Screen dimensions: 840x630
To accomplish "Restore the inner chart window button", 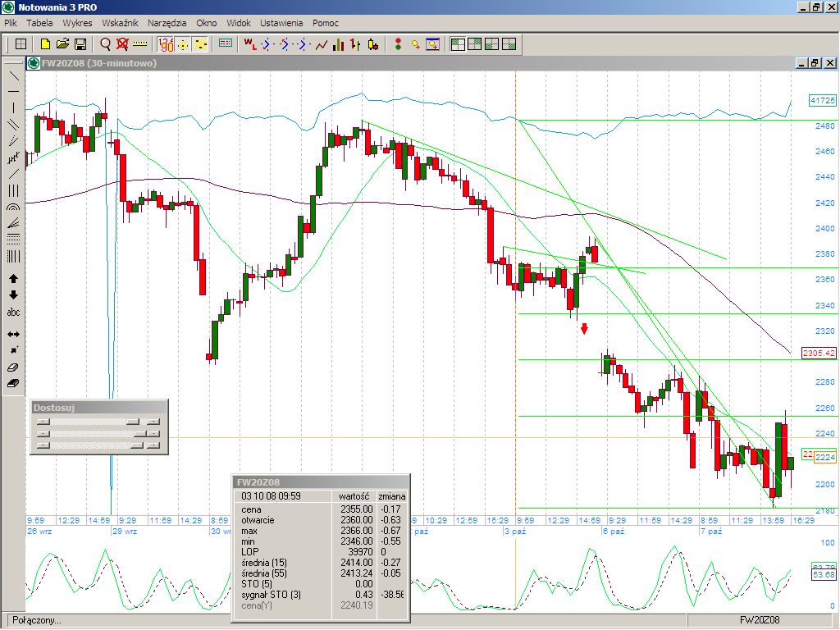I will 815,63.
